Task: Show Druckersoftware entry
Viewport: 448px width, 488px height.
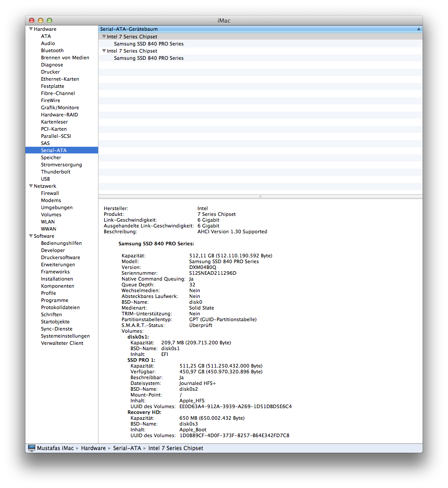Action: tap(61, 258)
